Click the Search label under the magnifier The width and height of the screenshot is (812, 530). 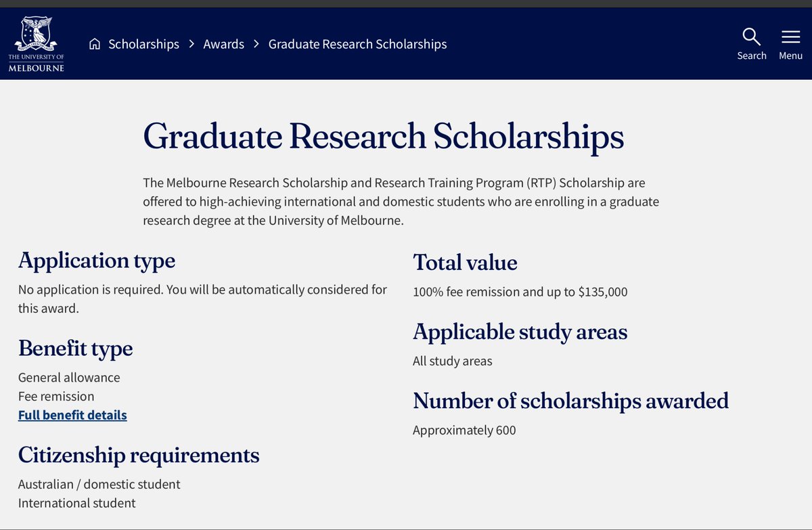coord(751,56)
